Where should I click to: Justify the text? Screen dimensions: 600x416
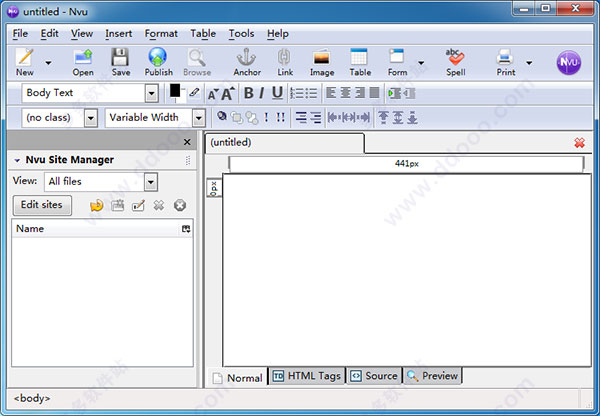pos(374,93)
